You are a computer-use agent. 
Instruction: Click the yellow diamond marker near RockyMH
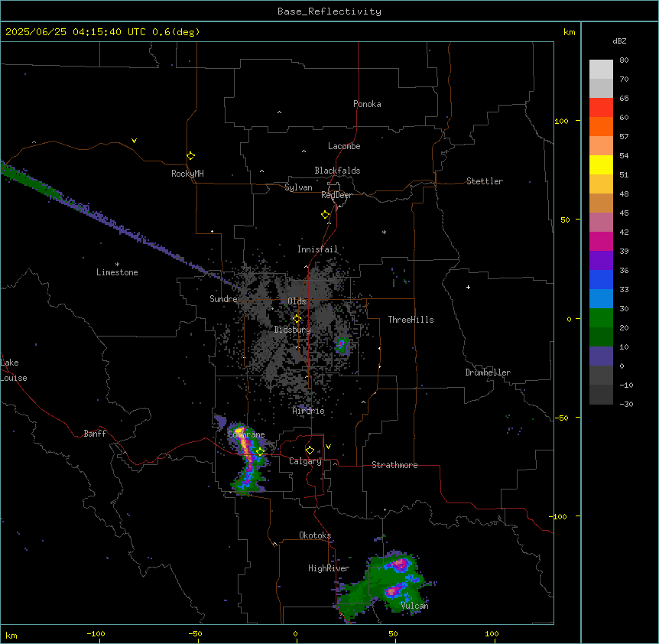[x=191, y=156]
